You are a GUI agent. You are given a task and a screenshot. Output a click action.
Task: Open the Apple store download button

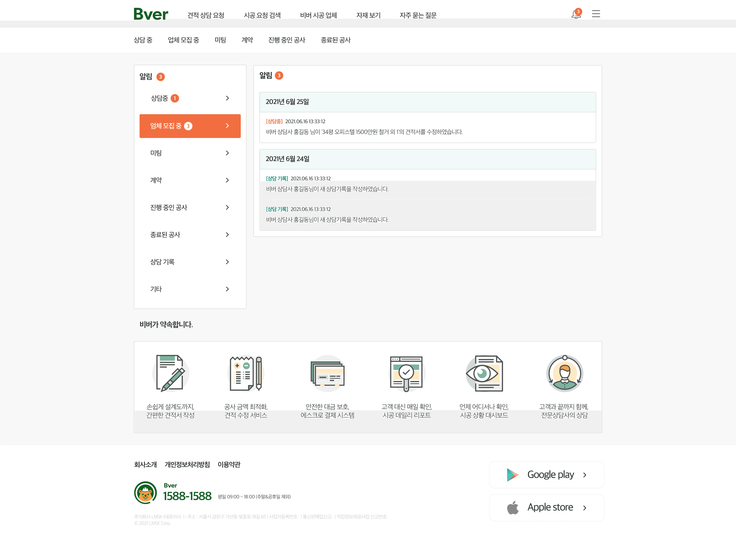pos(546,507)
